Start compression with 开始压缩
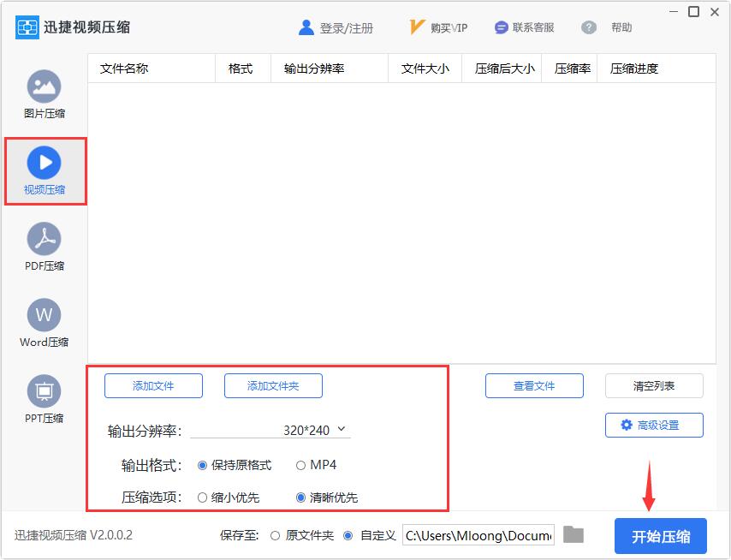Viewport: 731px width, 560px height. (661, 536)
